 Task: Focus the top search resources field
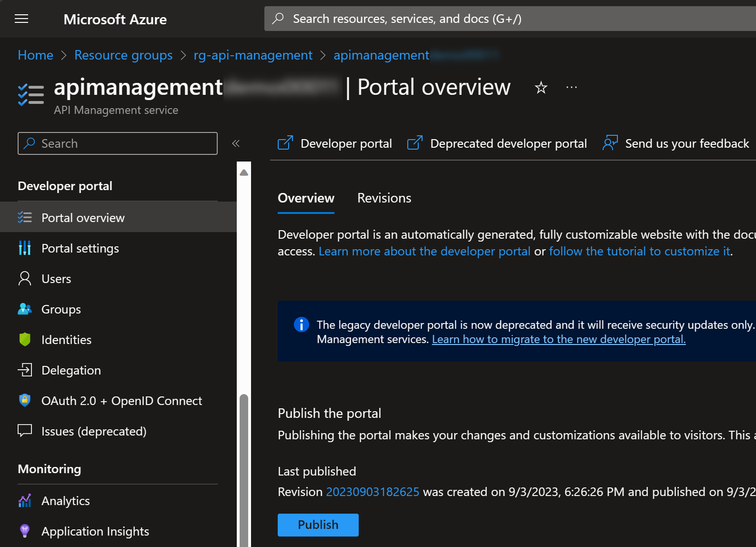[510, 19]
